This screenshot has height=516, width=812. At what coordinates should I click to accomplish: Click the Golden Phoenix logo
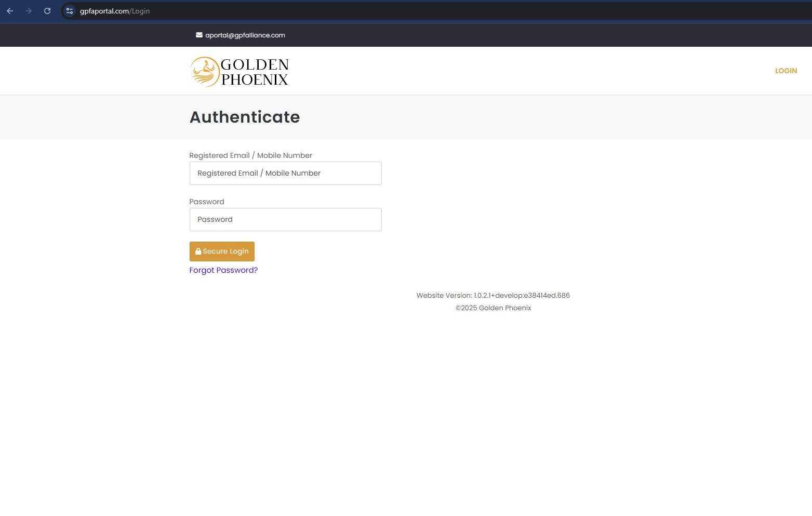point(239,72)
